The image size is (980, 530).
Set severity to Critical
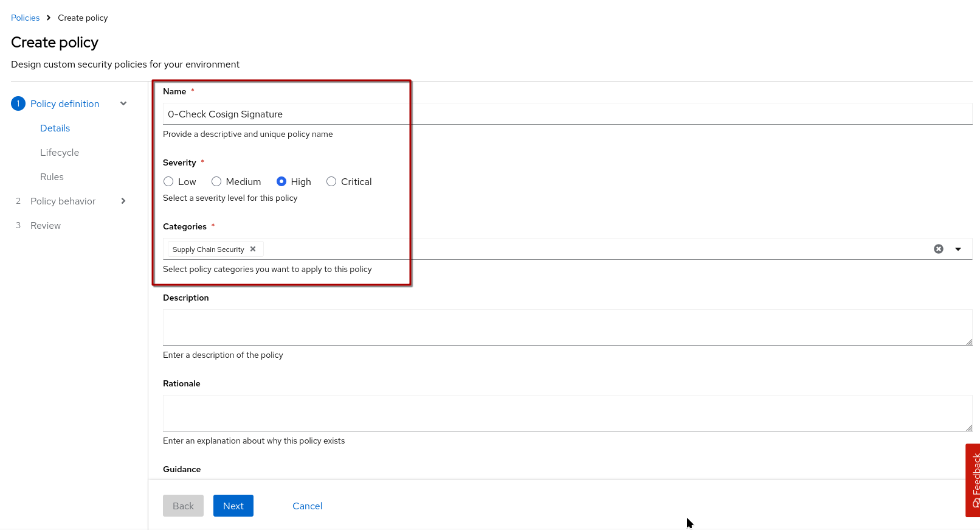pyautogui.click(x=331, y=181)
